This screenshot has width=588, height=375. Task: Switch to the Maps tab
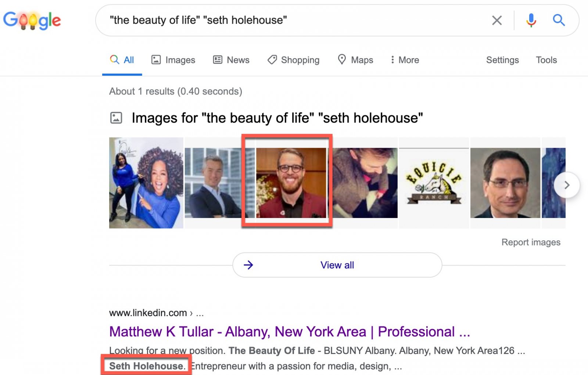pyautogui.click(x=355, y=60)
